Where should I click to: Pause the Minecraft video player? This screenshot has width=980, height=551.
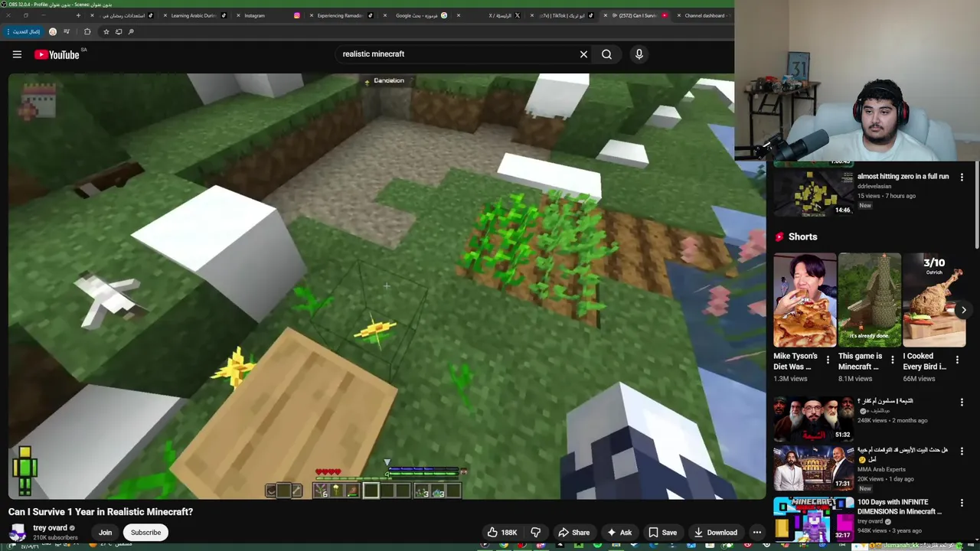point(387,286)
